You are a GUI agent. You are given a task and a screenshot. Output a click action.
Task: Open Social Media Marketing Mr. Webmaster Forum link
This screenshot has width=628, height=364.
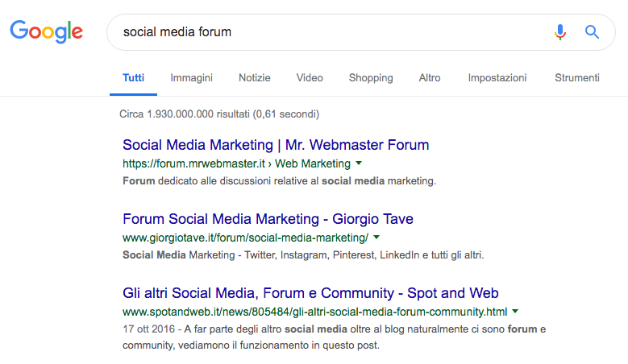(276, 145)
